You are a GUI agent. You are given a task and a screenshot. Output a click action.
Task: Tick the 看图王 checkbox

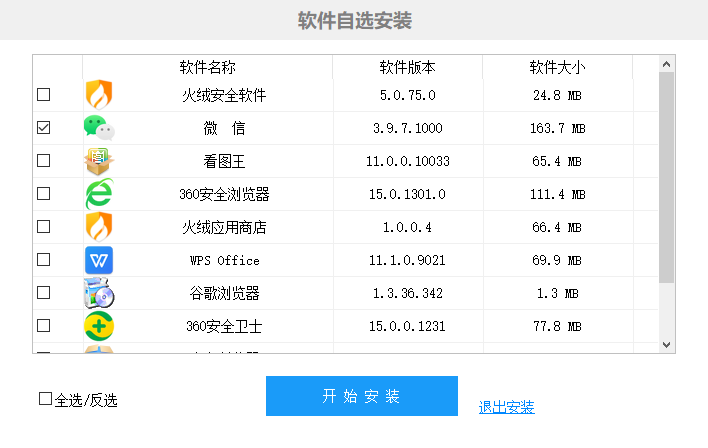point(43,161)
